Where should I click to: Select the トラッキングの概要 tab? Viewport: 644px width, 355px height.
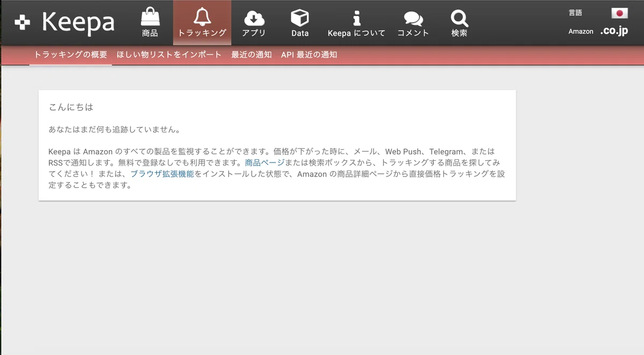[71, 55]
